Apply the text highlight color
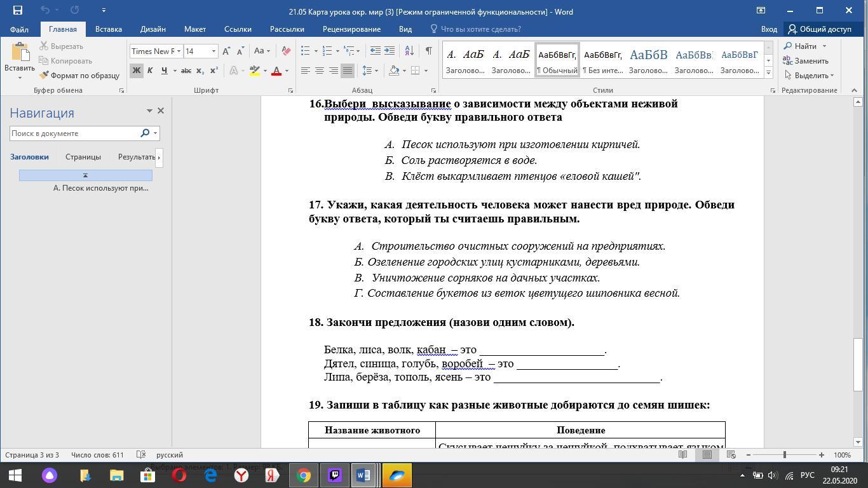 254,71
